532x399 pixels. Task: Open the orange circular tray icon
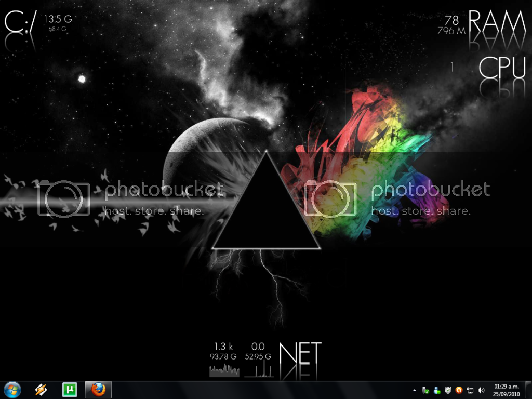point(459,390)
